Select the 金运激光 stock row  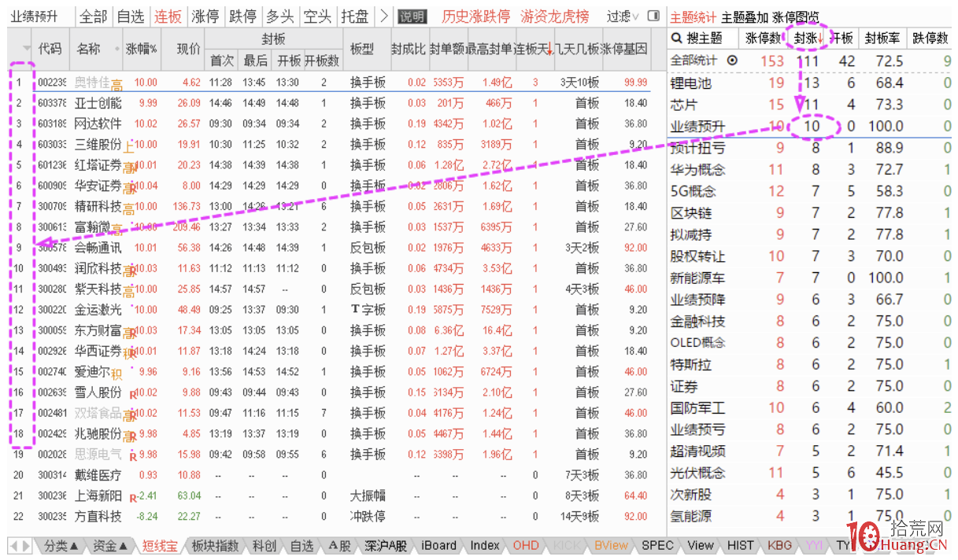(x=331, y=310)
